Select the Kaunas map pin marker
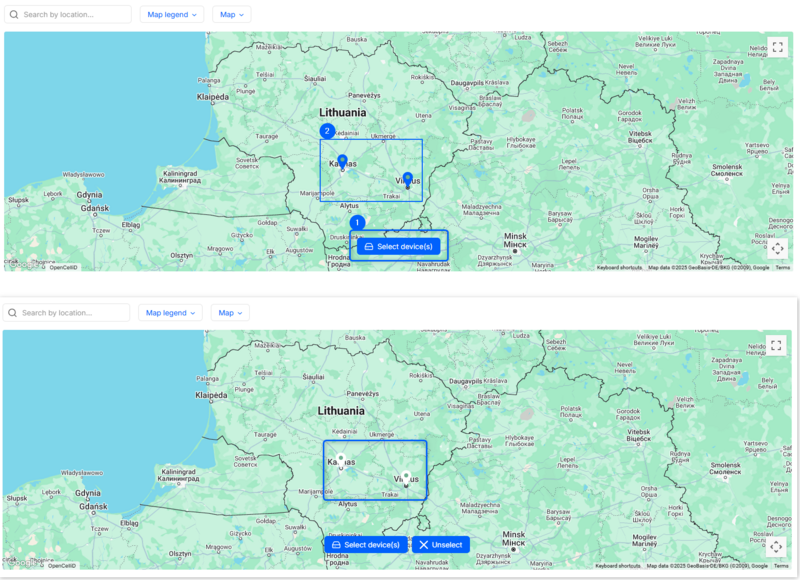The width and height of the screenshot is (800, 580). tap(341, 158)
